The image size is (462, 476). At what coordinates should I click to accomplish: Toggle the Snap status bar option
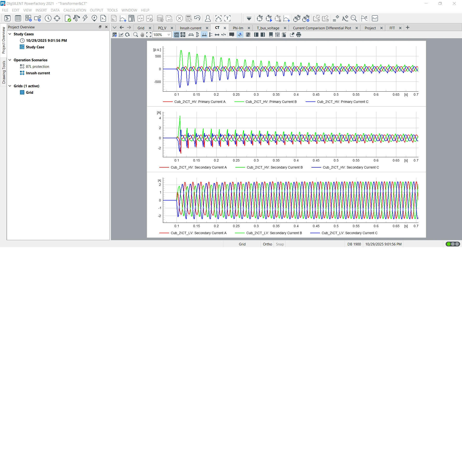point(280,244)
